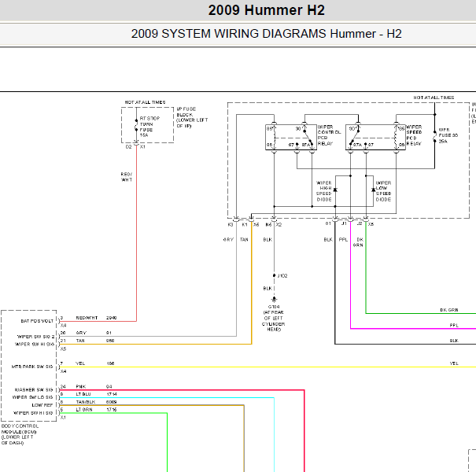476x472 pixels.
Task: Click the WIPER LOW SPEED DIODE label
Action: tap(383, 191)
